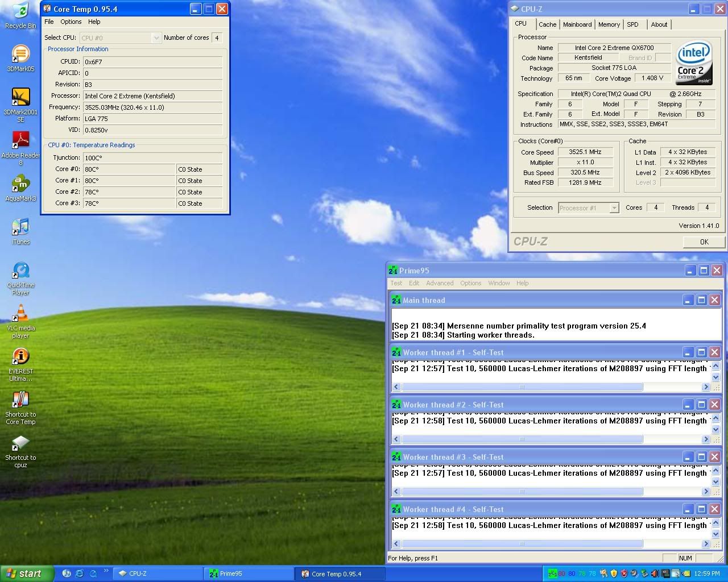
Task: Open the Shortcut to cpuz icon
Action: [x=20, y=451]
